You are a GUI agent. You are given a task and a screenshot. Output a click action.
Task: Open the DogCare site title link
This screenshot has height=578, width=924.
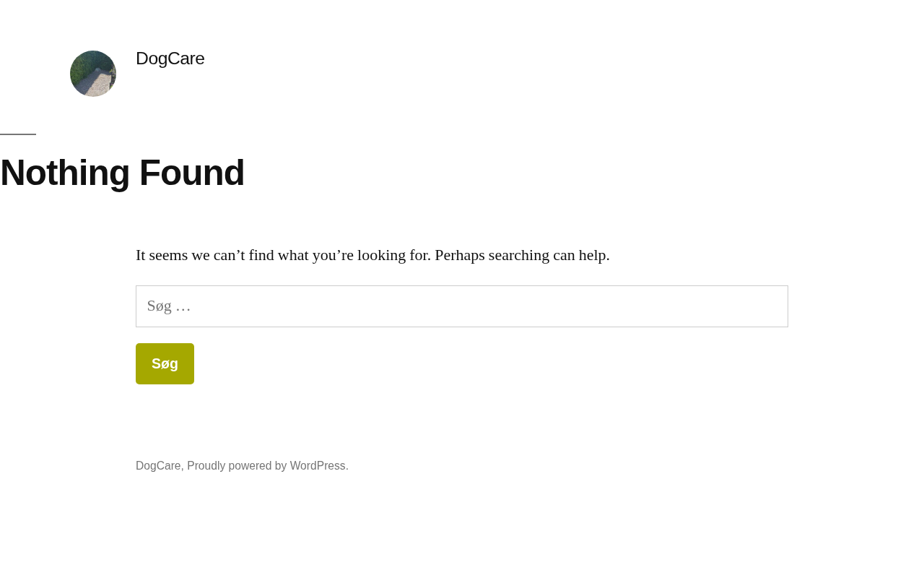tap(170, 59)
